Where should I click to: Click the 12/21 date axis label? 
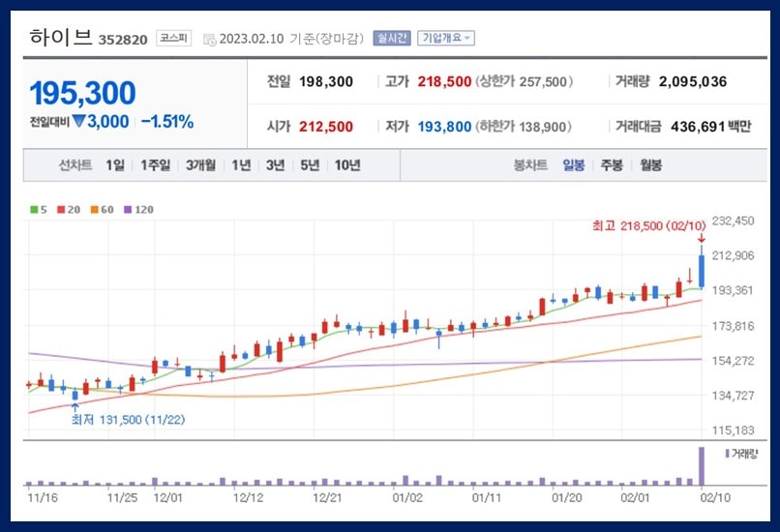pos(327,498)
